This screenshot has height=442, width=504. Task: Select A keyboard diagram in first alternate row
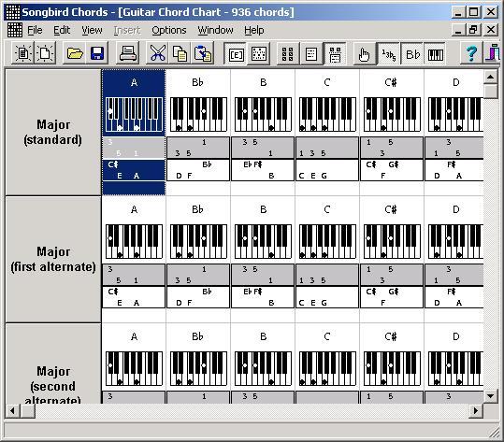(134, 241)
